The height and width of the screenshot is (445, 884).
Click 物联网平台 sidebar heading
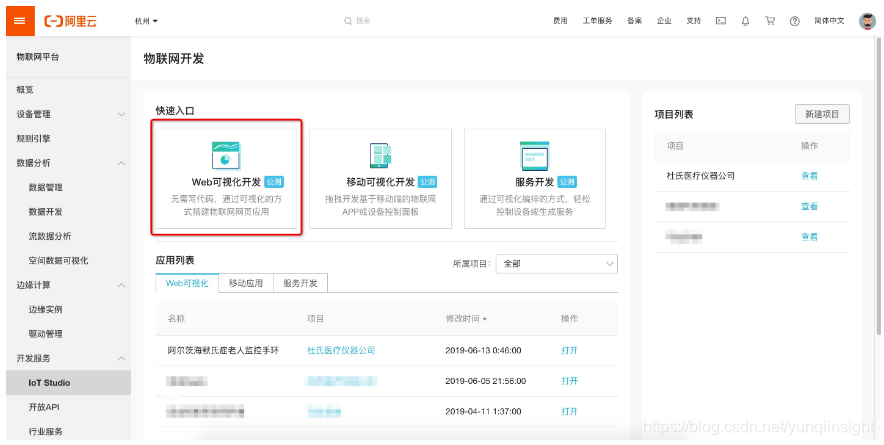(37, 57)
